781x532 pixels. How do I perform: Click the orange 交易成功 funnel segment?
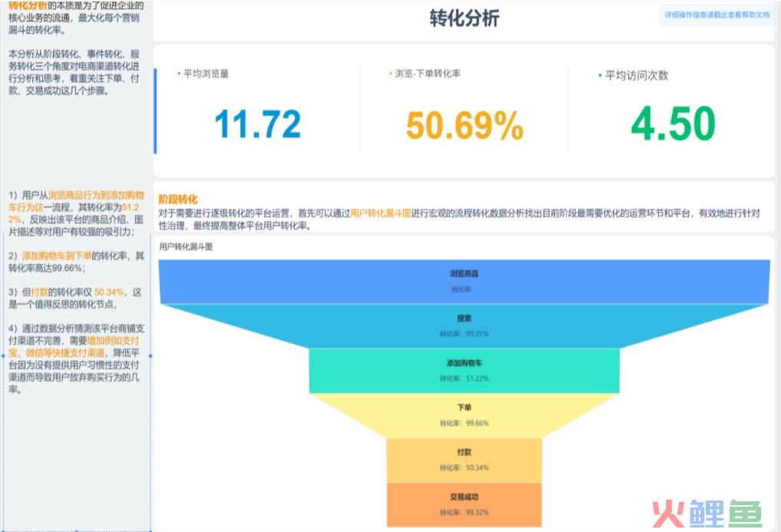click(x=464, y=504)
